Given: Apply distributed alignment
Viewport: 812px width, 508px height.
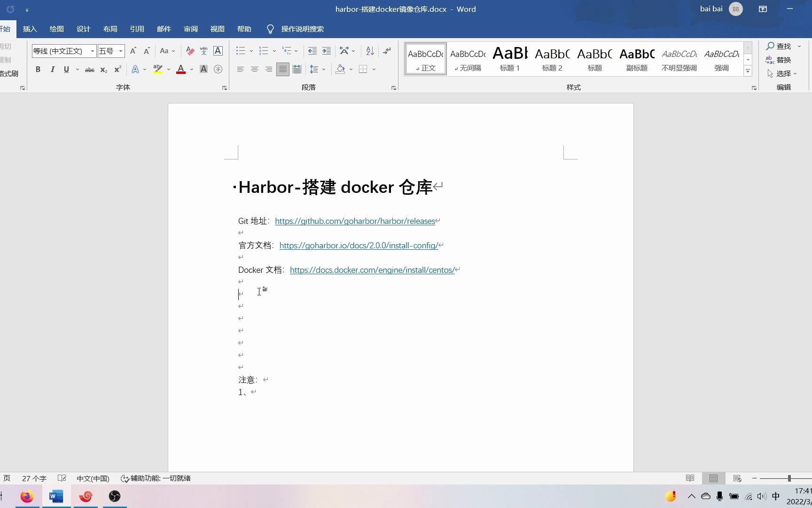Looking at the screenshot, I should tap(297, 70).
